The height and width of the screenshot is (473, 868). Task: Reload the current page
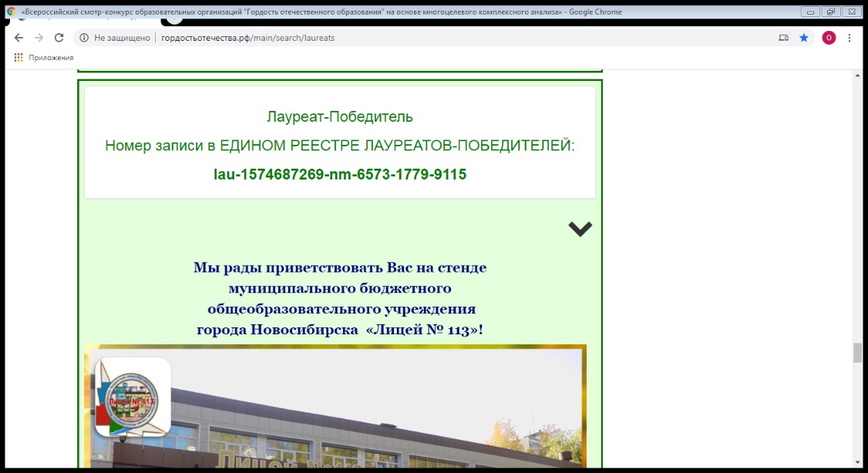tap(59, 38)
